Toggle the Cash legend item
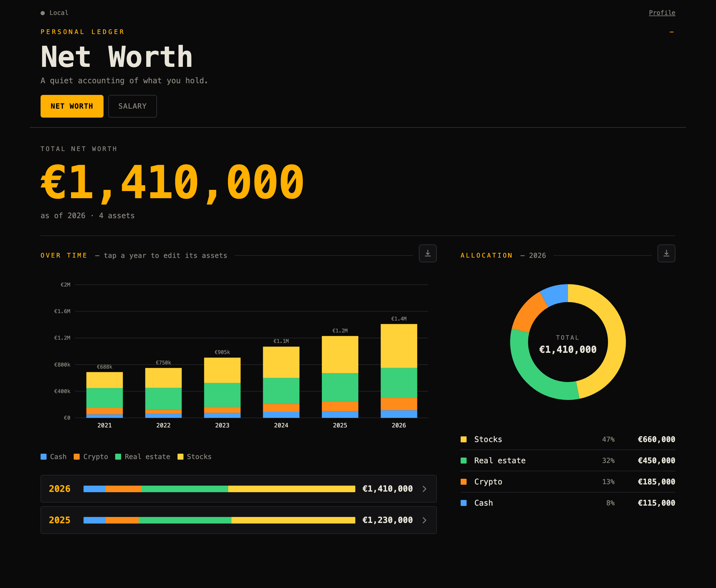 point(54,457)
